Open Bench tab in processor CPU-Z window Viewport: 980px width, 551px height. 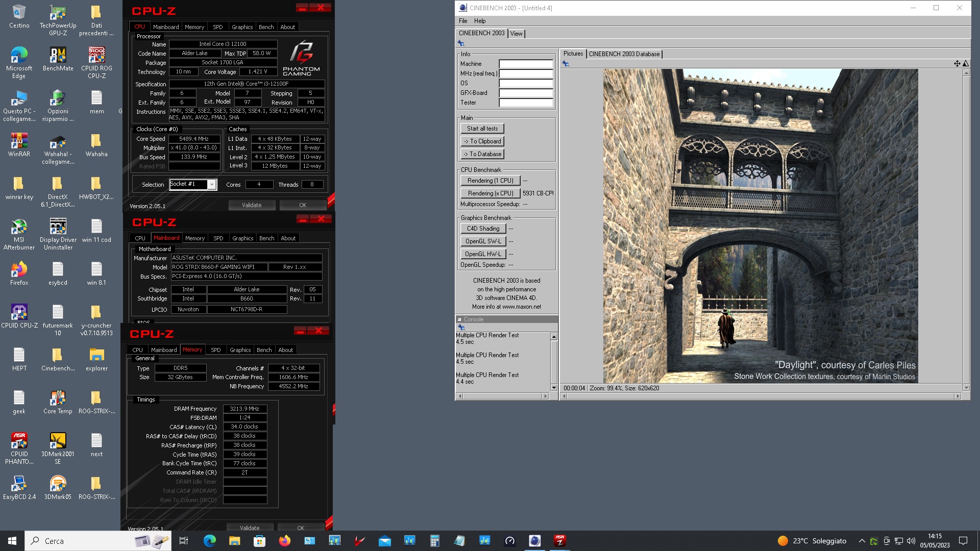click(266, 27)
